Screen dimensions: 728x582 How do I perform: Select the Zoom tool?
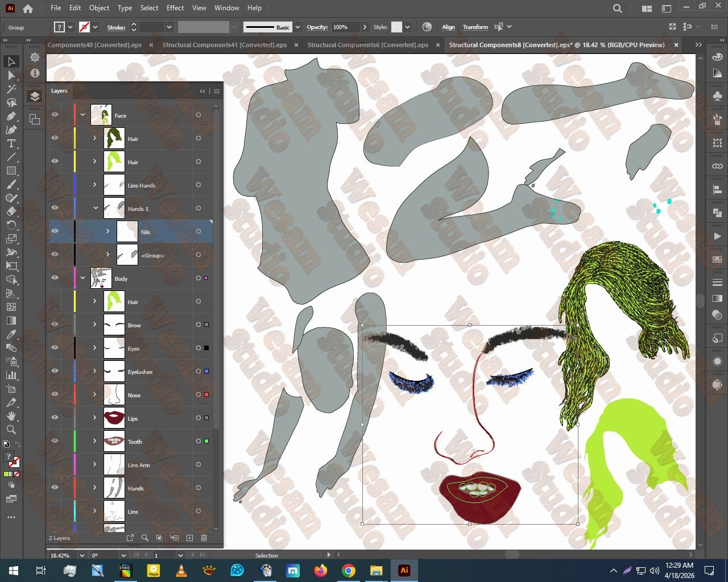click(x=11, y=430)
